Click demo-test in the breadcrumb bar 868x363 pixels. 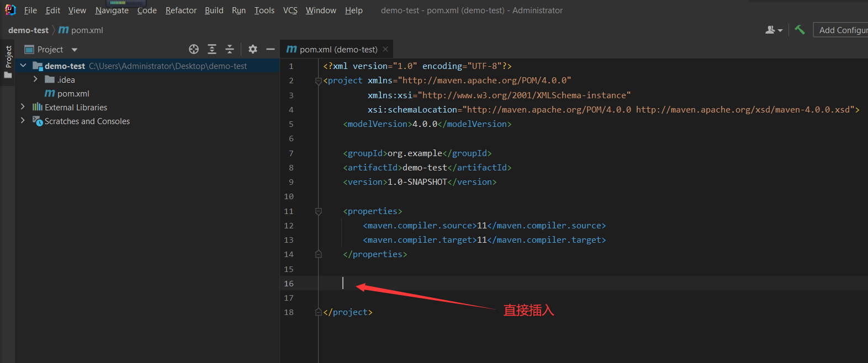coord(28,30)
